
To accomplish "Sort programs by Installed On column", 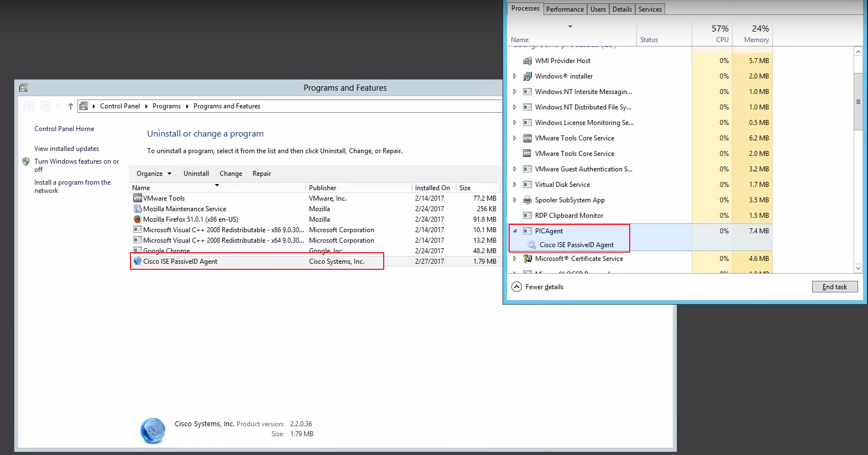I will 433,188.
